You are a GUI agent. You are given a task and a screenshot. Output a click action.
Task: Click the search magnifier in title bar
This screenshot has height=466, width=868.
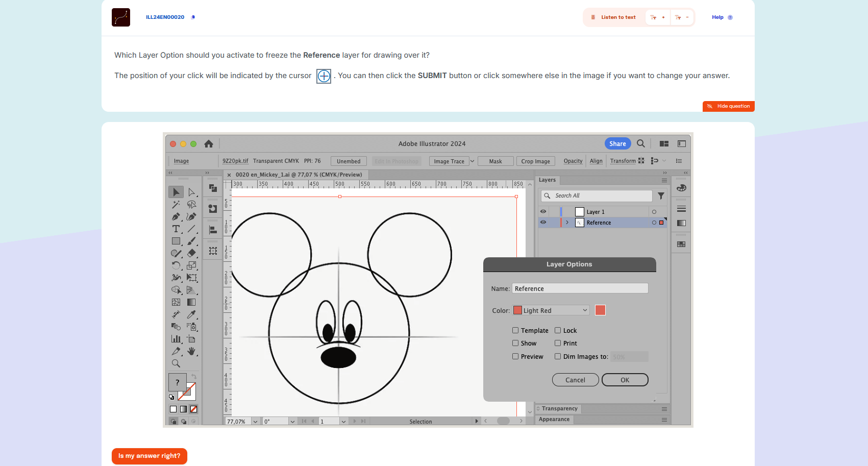pyautogui.click(x=641, y=143)
